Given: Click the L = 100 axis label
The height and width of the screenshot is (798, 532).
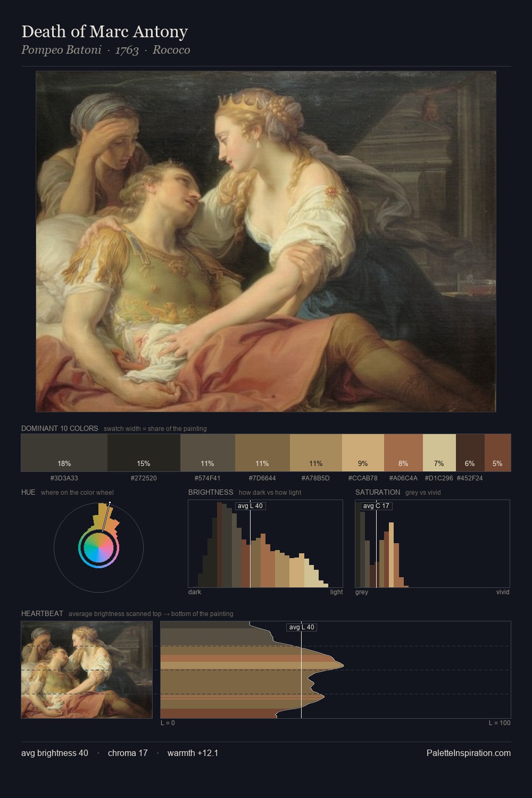Looking at the screenshot, I should pyautogui.click(x=500, y=723).
